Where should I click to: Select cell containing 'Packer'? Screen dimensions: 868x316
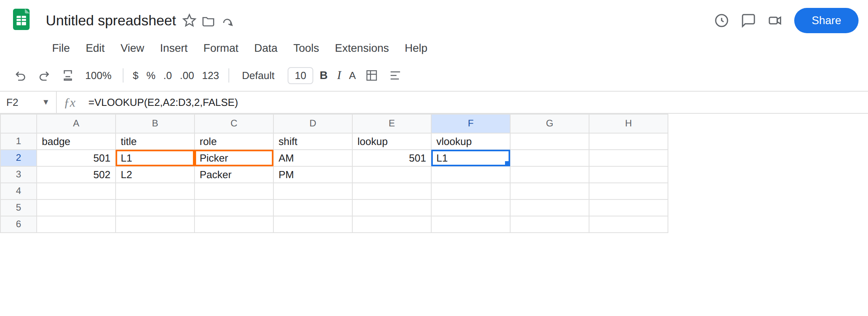[x=234, y=175]
